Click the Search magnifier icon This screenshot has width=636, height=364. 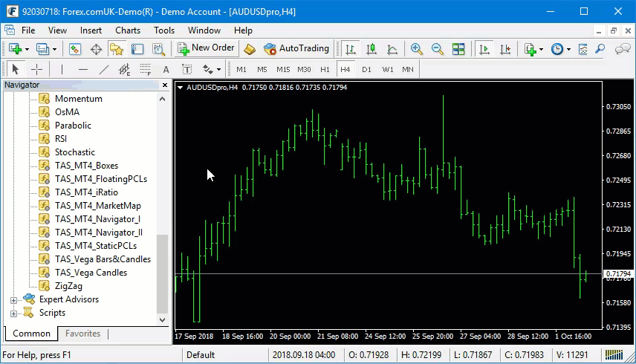600,49
